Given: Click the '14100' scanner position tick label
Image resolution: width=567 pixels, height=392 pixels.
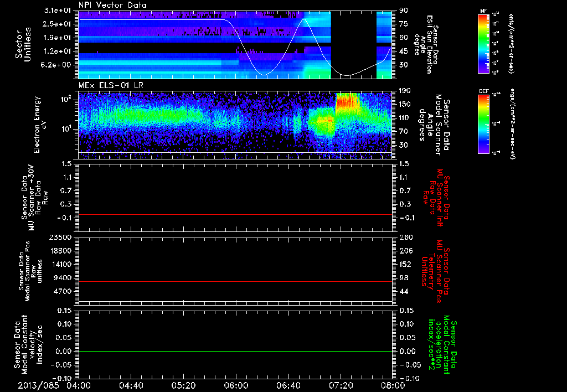Looking at the screenshot, I should 61,264.
